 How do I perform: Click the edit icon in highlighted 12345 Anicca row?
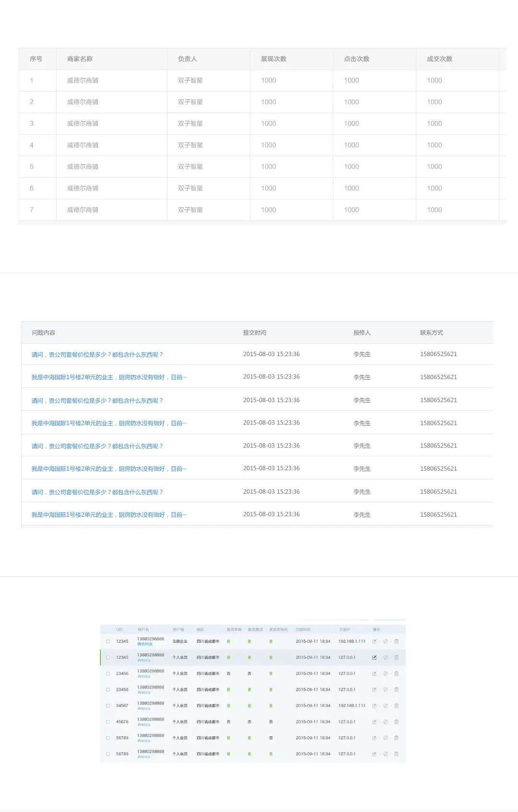(x=374, y=658)
